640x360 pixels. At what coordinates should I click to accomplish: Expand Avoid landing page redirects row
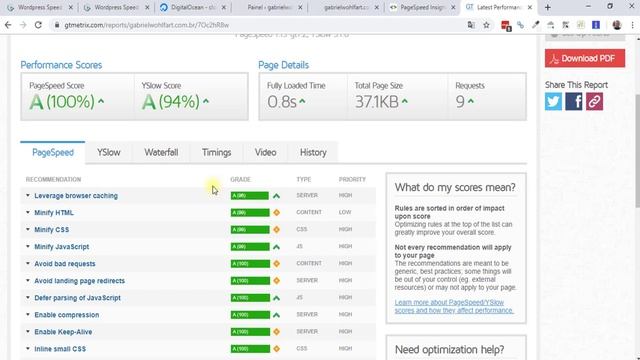pos(28,281)
